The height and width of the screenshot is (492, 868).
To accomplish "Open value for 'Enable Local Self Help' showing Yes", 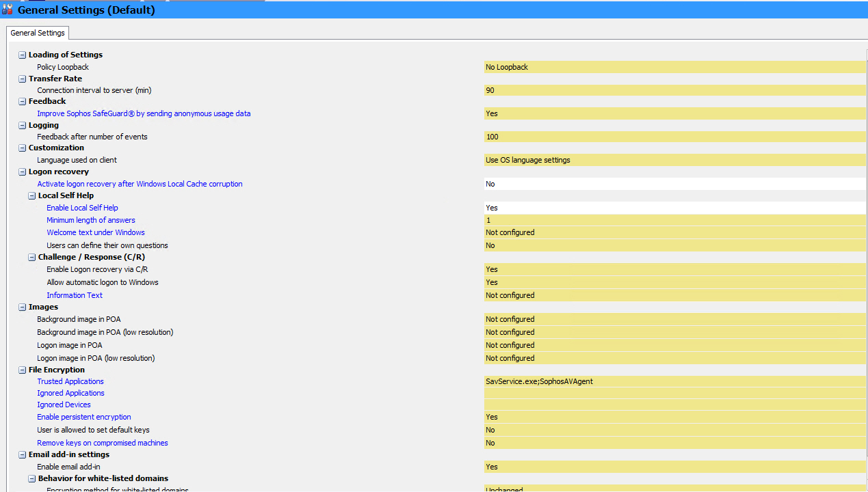I will [x=674, y=208].
